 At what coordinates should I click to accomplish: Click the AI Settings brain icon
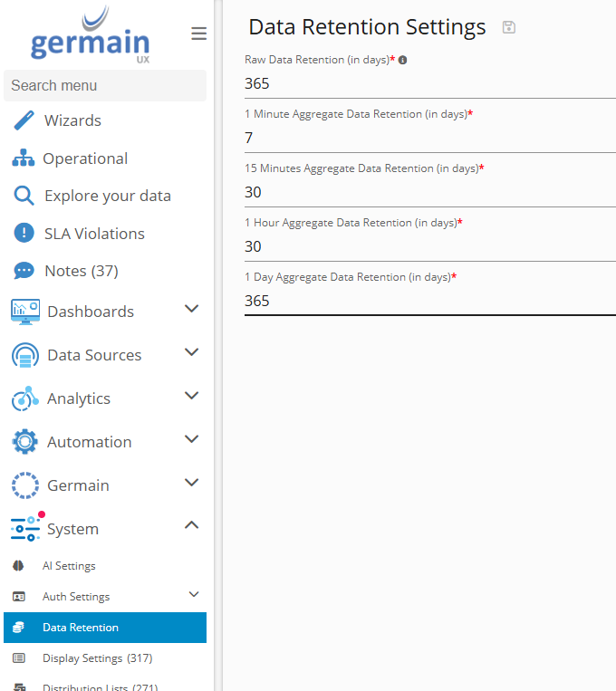point(19,566)
